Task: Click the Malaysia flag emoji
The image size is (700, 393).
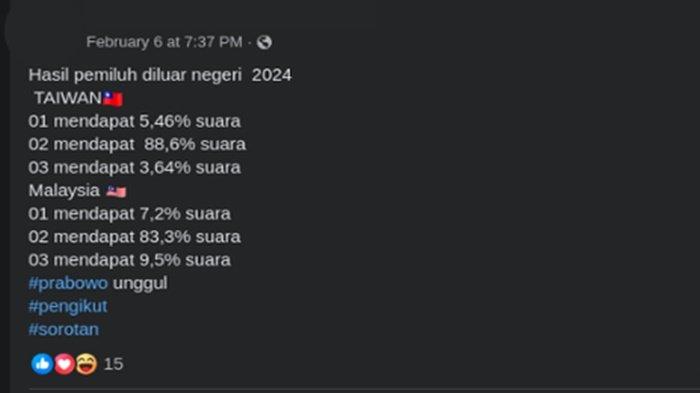Action: 116,192
